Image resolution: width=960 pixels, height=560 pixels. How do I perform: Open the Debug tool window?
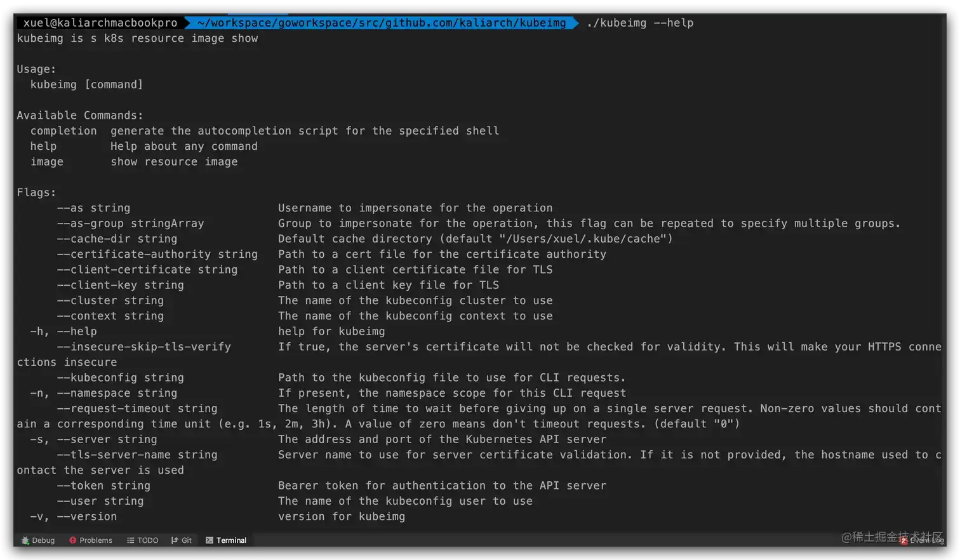38,540
